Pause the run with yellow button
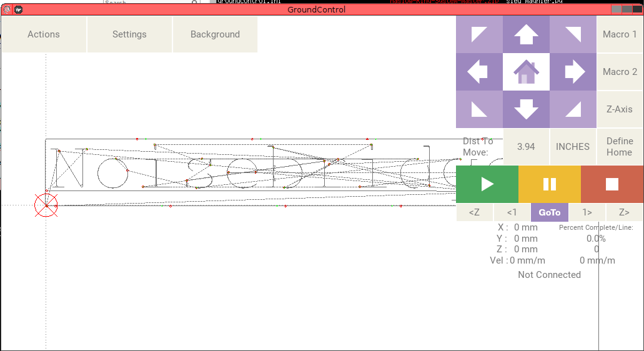Image resolution: width=644 pixels, height=351 pixels. tap(550, 184)
